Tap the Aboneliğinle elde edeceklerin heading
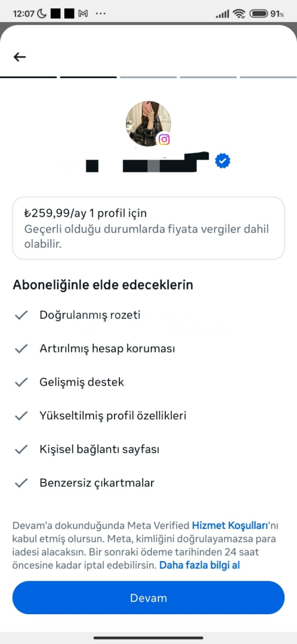 click(103, 285)
